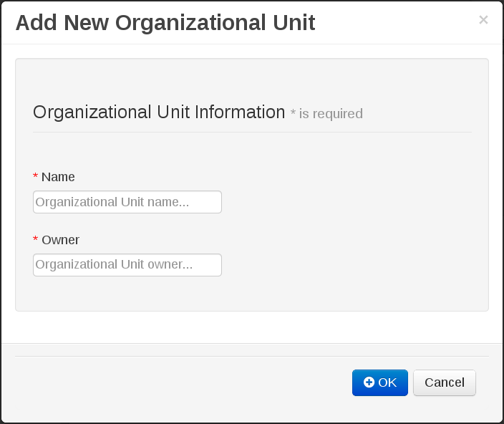The image size is (504, 424).
Task: Focus the Organizational Unit name field
Action: click(x=127, y=202)
